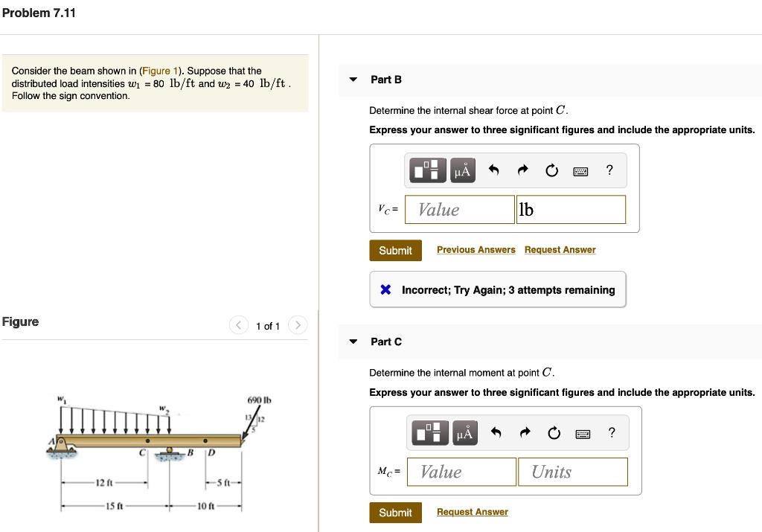Reset the Part B answer field
Viewport: 762px width, 532px height.
point(551,170)
